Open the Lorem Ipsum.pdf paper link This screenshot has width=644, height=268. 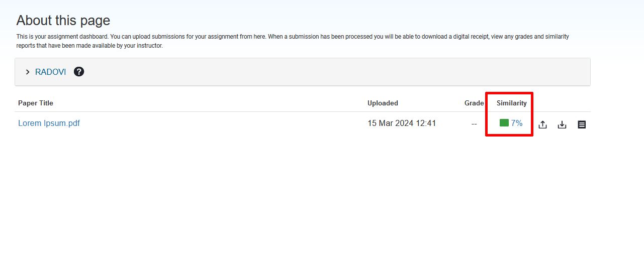pyautogui.click(x=49, y=123)
